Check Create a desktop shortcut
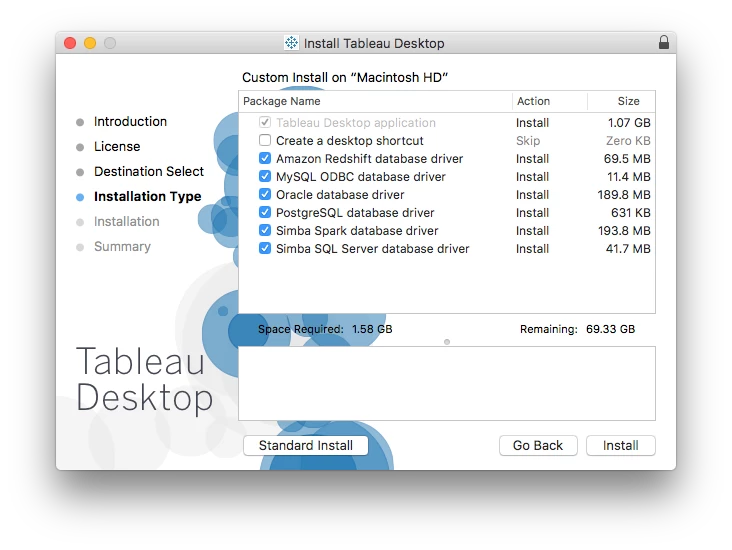This screenshot has height=550, width=732. click(265, 140)
